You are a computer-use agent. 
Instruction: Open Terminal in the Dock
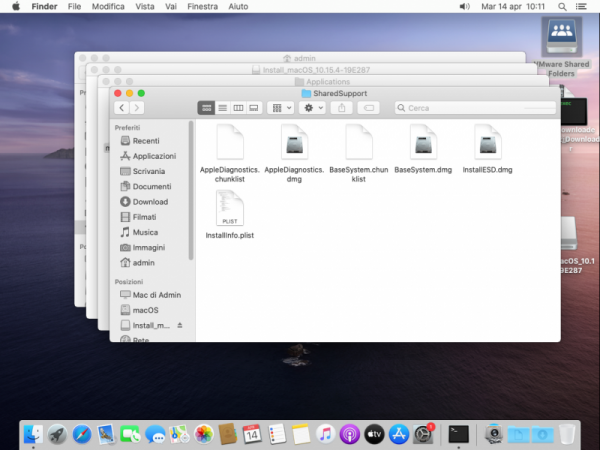tap(458, 434)
